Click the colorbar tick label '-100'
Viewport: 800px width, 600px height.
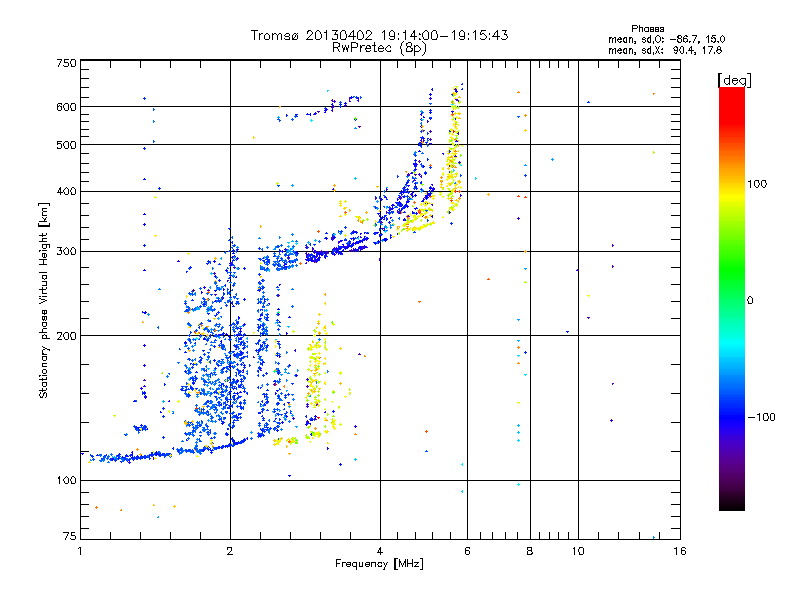click(x=762, y=417)
